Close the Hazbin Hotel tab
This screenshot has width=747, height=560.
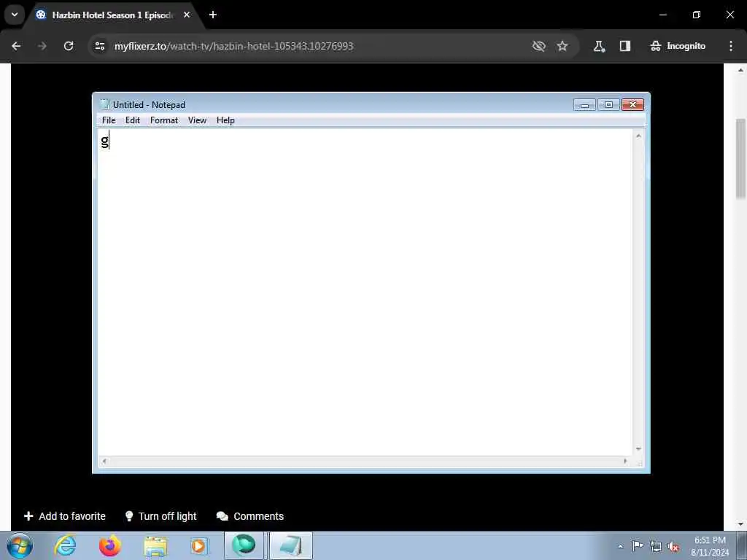tap(187, 15)
